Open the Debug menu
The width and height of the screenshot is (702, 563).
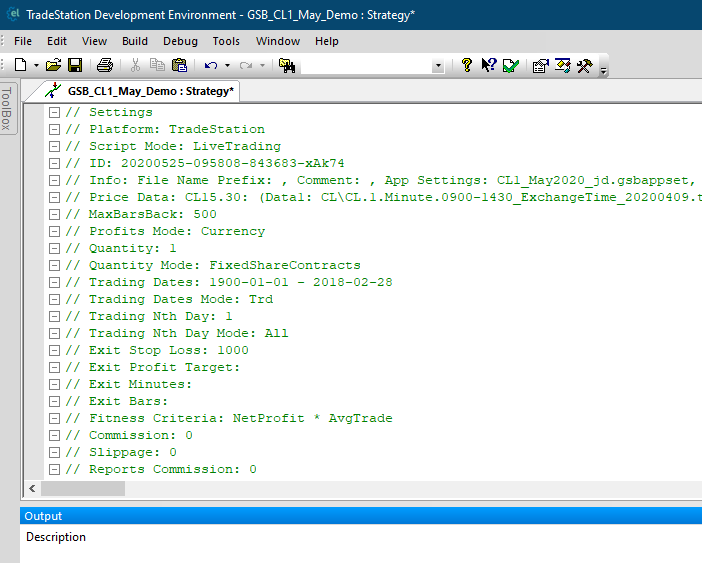coord(180,41)
